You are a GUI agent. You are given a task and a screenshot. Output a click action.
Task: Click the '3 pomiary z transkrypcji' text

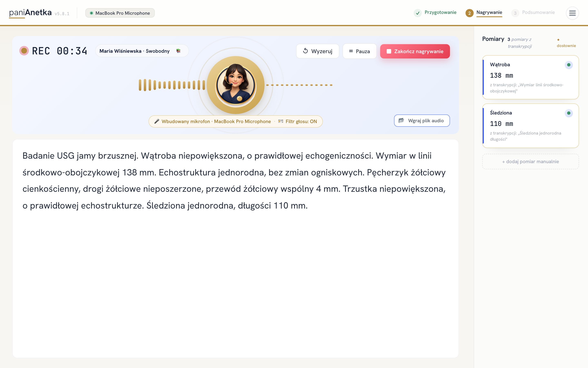(519, 43)
